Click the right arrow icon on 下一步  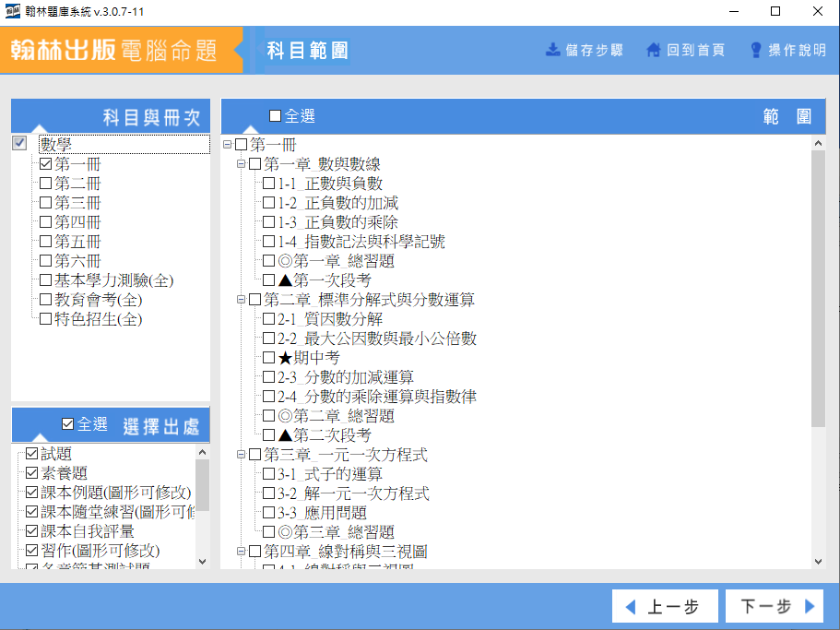click(810, 606)
